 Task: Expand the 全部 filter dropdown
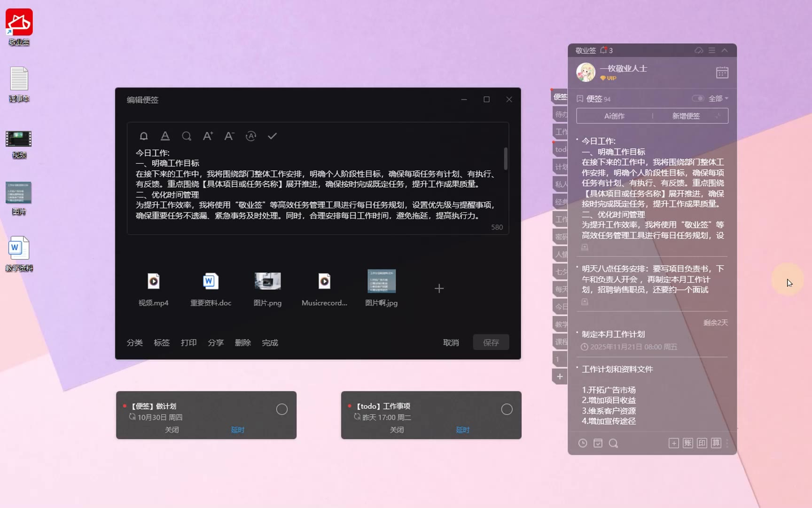[x=718, y=98]
